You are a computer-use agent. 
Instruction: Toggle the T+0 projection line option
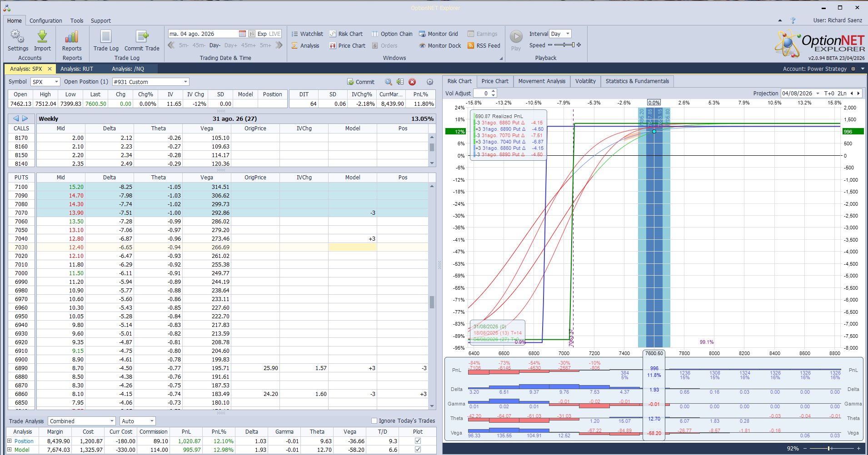[829, 93]
